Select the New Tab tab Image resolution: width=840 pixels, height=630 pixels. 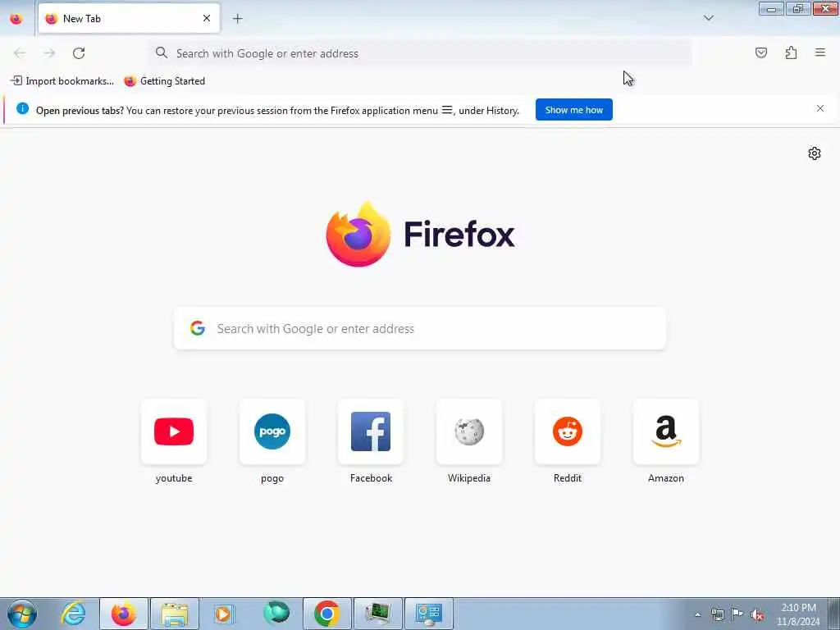129,19
